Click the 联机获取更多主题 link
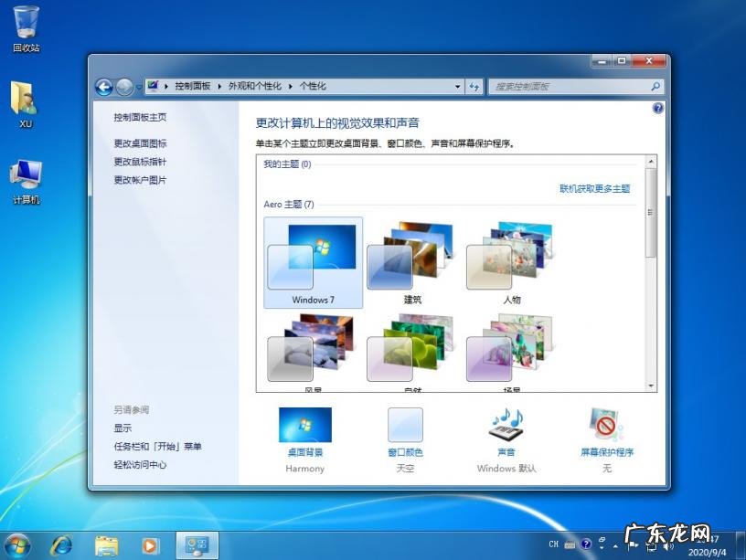 [594, 189]
